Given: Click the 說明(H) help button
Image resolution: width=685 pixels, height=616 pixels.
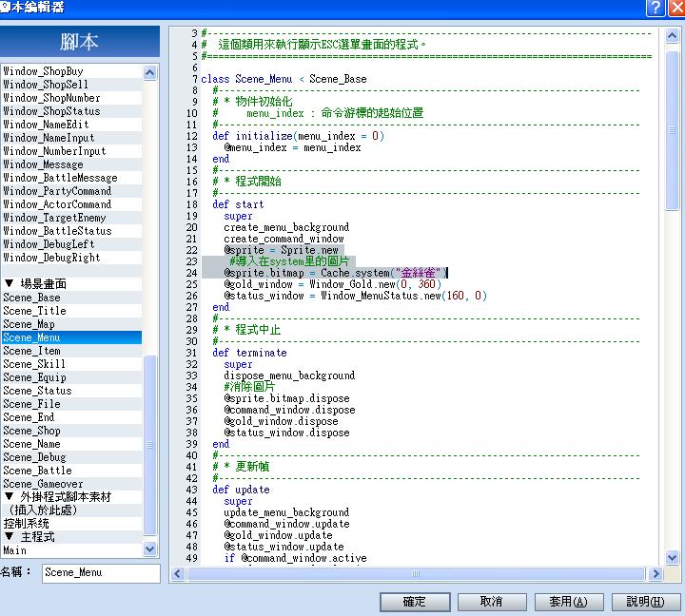Looking at the screenshot, I should click(646, 602).
